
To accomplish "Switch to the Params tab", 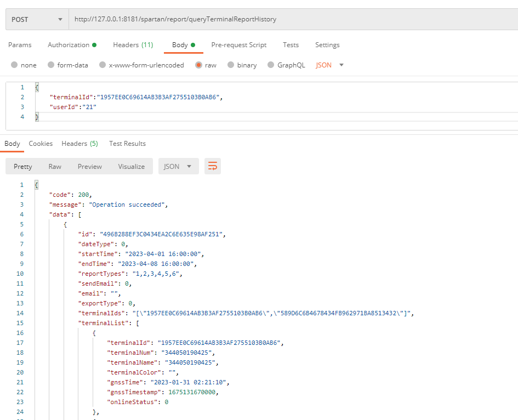I will click(x=20, y=45).
